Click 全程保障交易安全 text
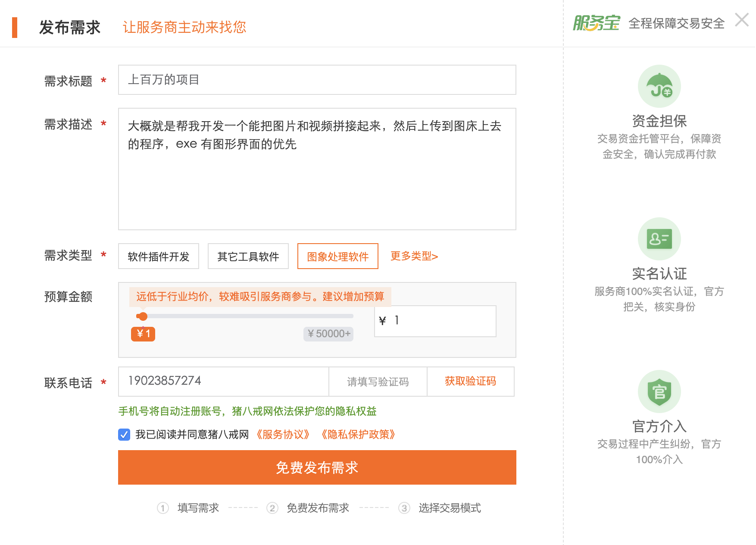The width and height of the screenshot is (756, 545). [x=676, y=23]
